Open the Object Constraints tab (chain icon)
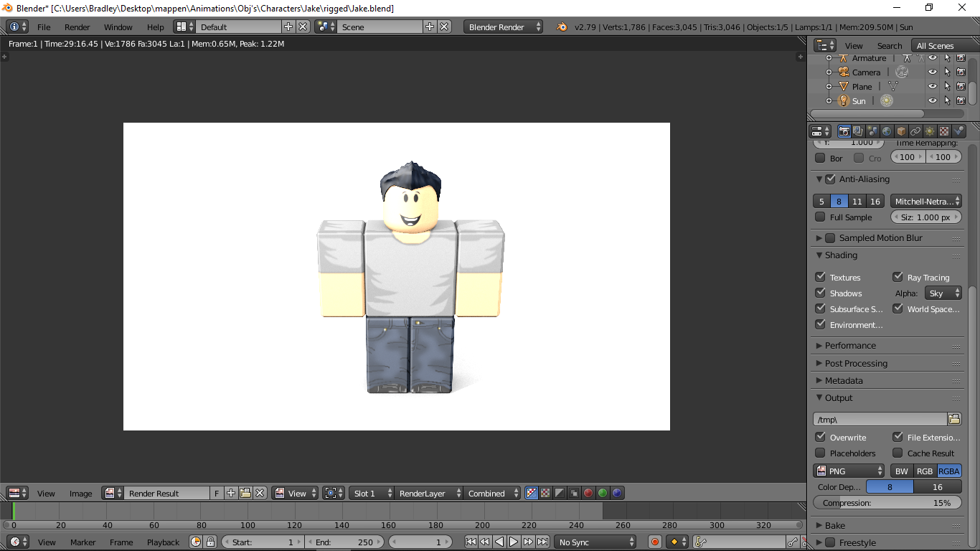Screen dimensions: 980x551 pyautogui.click(x=915, y=131)
